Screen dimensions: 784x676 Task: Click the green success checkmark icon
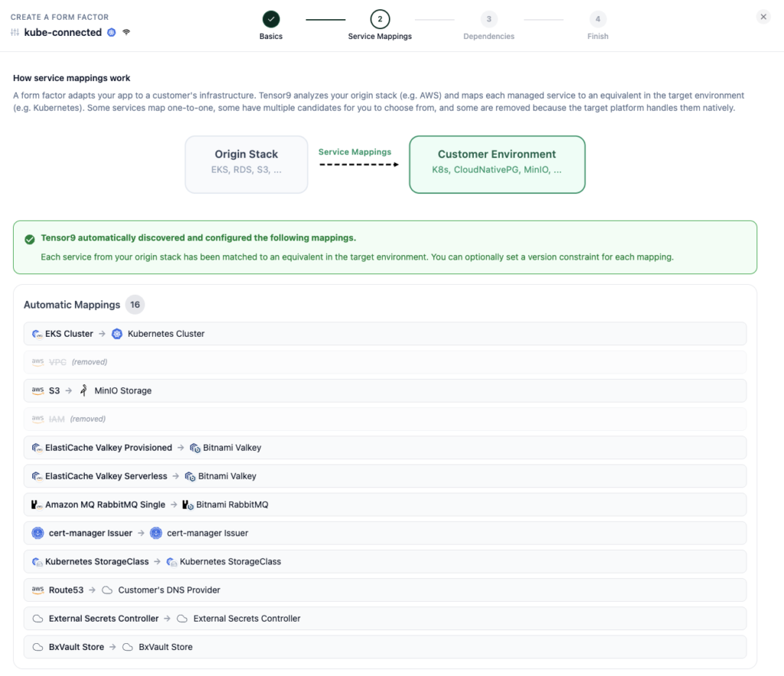point(30,239)
